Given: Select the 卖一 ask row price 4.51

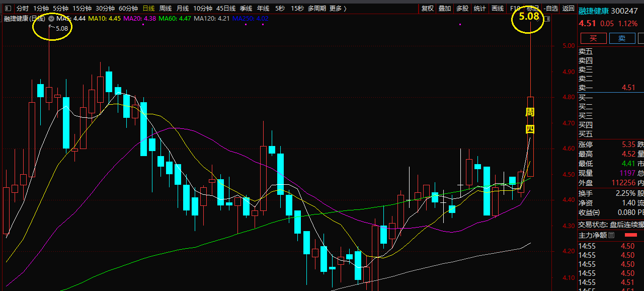Looking at the screenshot, I should [x=628, y=88].
